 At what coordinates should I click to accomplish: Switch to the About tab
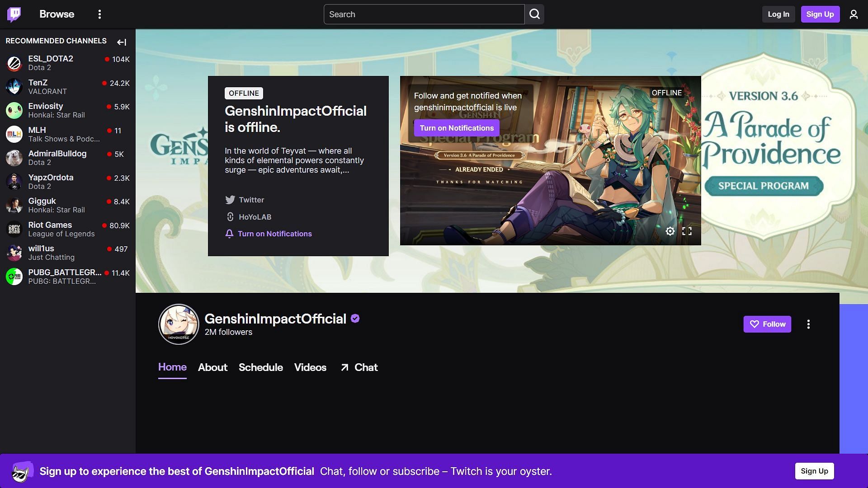click(x=212, y=367)
